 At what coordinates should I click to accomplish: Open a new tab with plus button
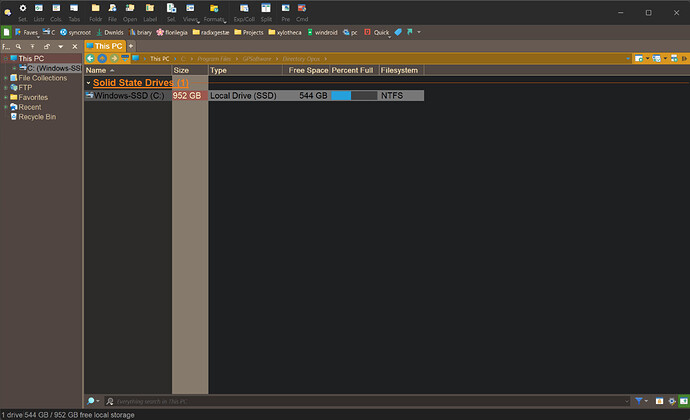[130, 46]
